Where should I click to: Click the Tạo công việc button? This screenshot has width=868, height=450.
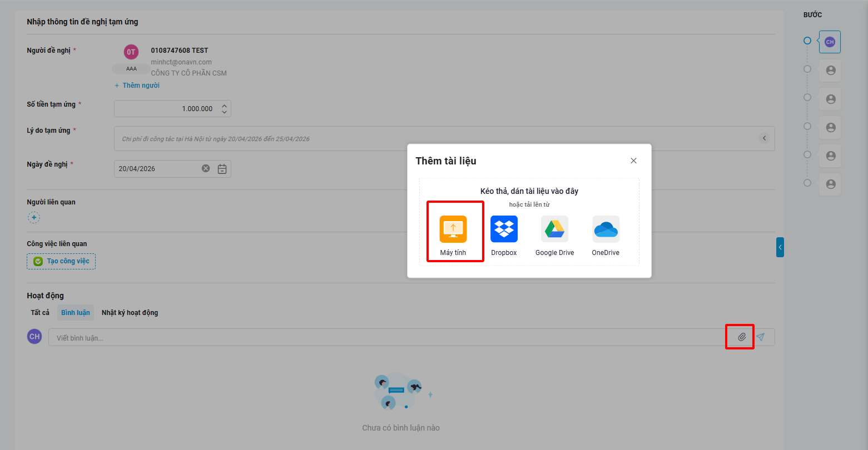click(x=61, y=261)
